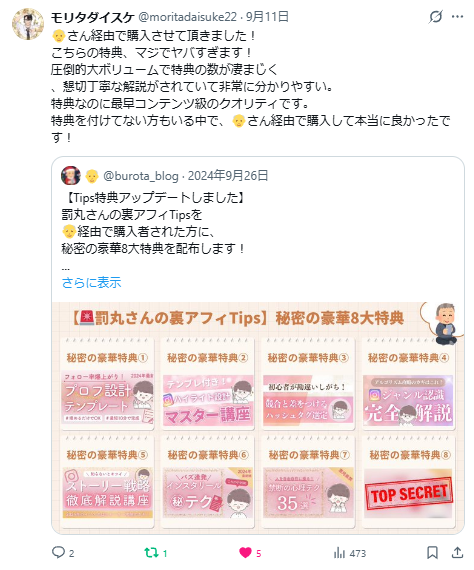Click the retweet icon
Viewport: 474px width, 570px height.
pos(151,553)
